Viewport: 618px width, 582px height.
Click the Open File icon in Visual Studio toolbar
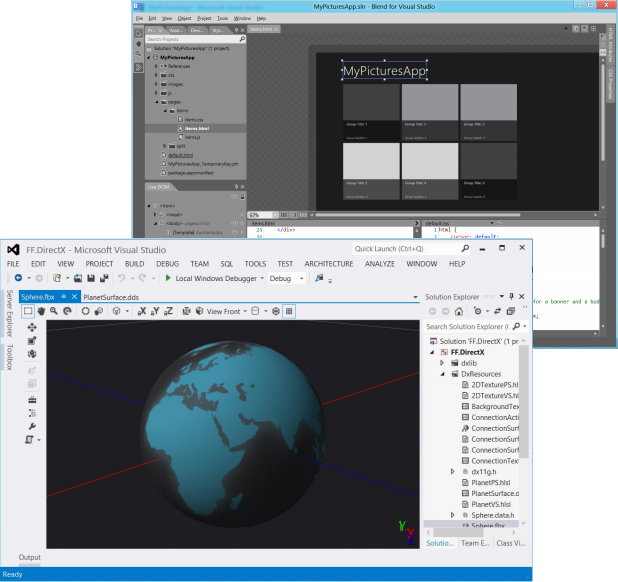pyautogui.click(x=78, y=278)
